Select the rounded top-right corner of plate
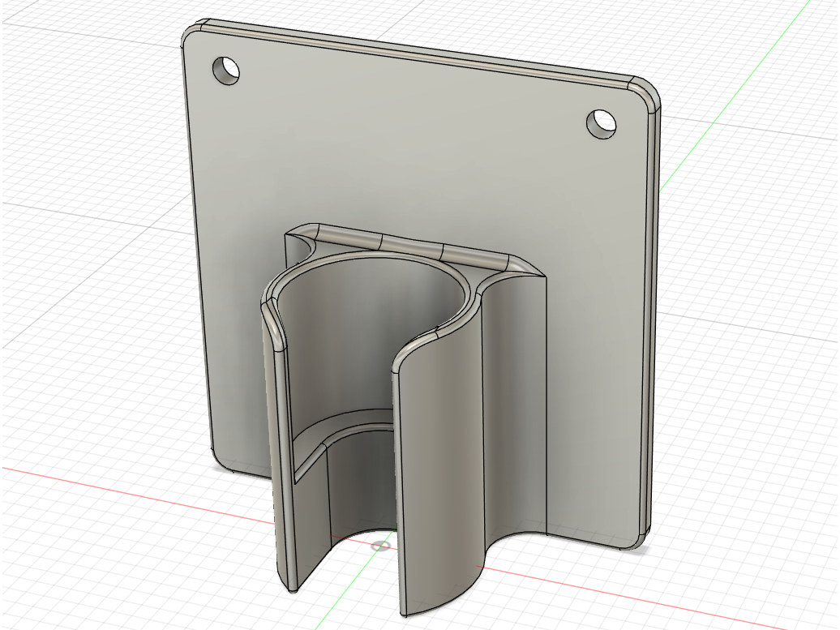This screenshot has width=840, height=630. pyautogui.click(x=645, y=94)
